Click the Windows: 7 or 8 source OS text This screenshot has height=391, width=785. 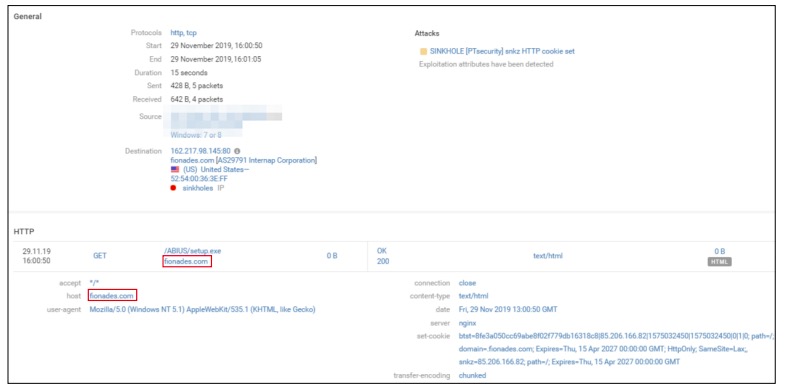click(x=196, y=135)
